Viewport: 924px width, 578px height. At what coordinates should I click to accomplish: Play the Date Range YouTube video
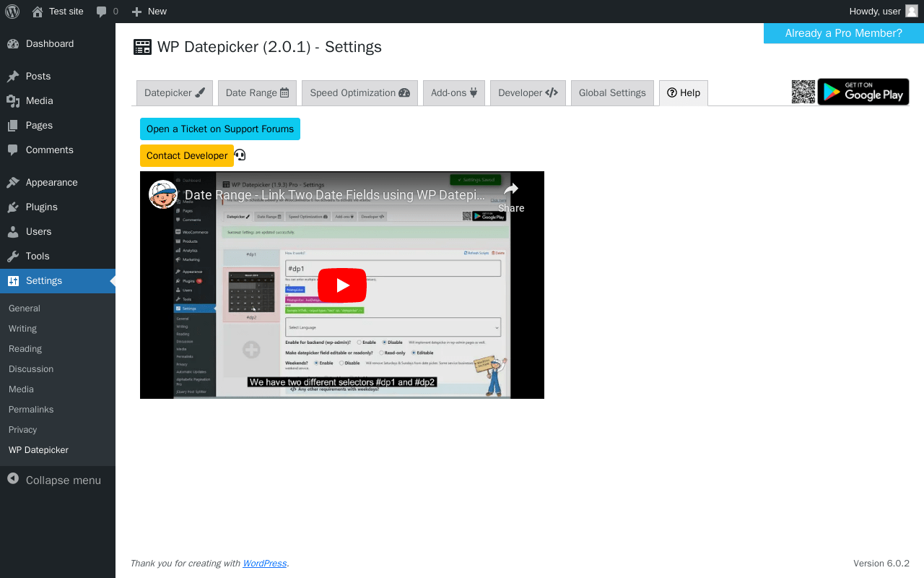pyautogui.click(x=342, y=285)
